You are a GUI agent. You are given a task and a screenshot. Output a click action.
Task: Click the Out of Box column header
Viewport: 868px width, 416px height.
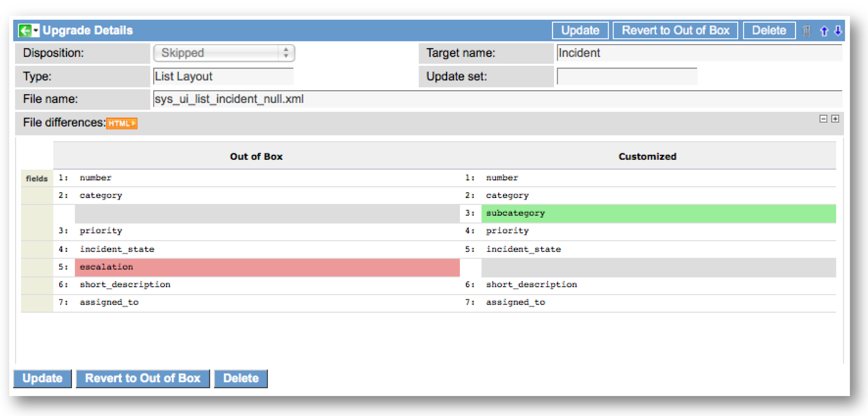(x=256, y=157)
